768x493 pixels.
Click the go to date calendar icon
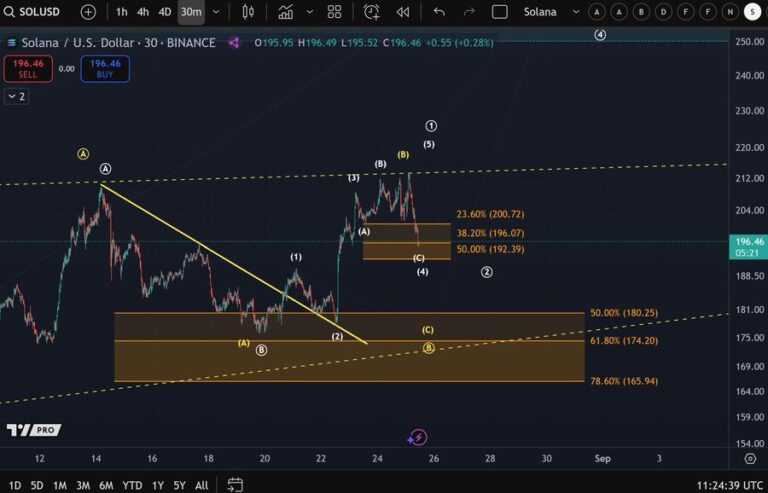tap(235, 485)
